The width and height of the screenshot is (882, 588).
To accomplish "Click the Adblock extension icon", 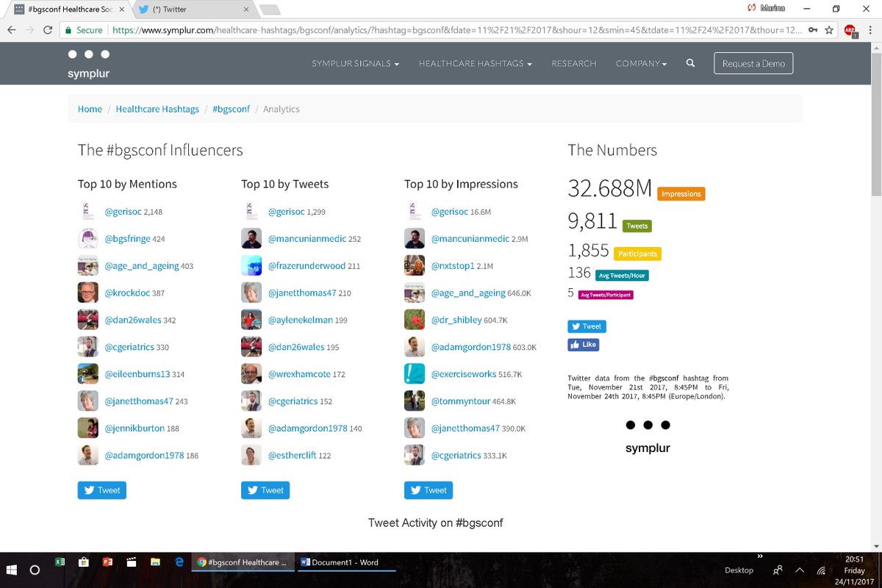I will click(850, 30).
